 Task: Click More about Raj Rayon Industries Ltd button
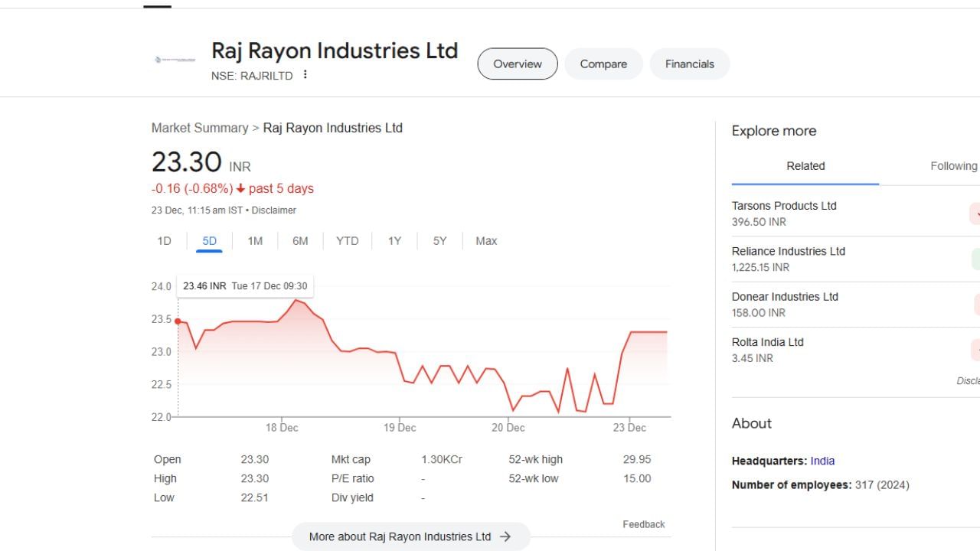pos(411,536)
